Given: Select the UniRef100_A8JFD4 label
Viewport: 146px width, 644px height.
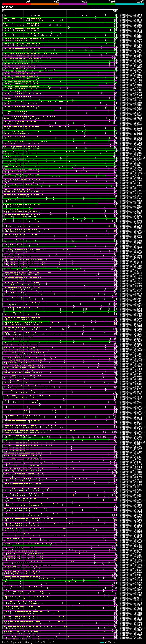Looking at the screenshot, I should (131, 572).
